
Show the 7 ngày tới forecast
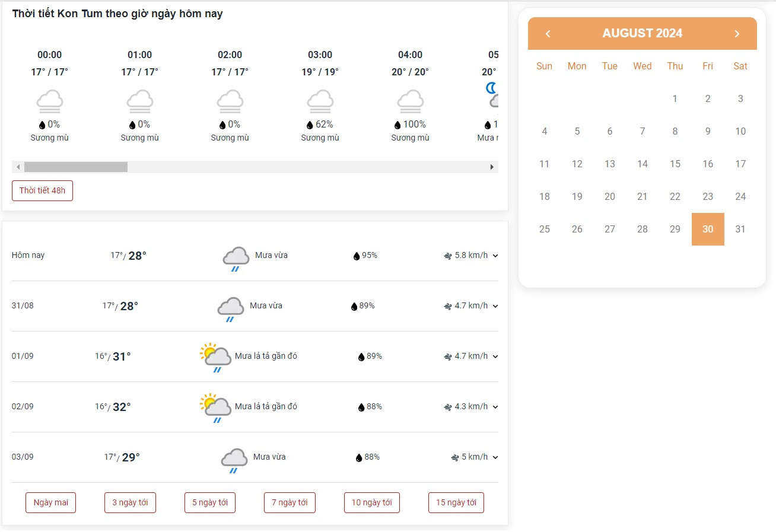[x=290, y=502]
